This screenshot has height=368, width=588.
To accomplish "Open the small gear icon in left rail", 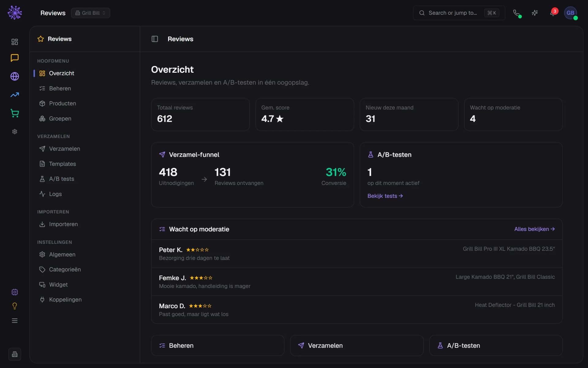I will tap(15, 132).
